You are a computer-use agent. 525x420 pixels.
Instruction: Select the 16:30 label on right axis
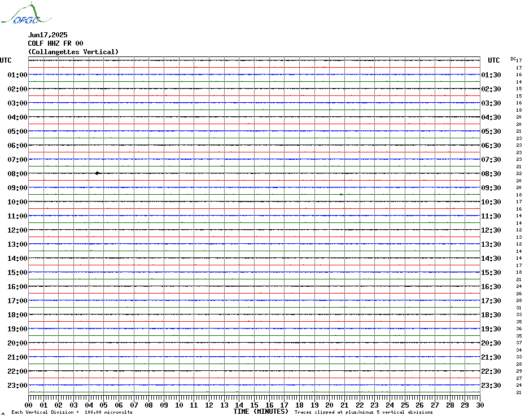point(491,287)
